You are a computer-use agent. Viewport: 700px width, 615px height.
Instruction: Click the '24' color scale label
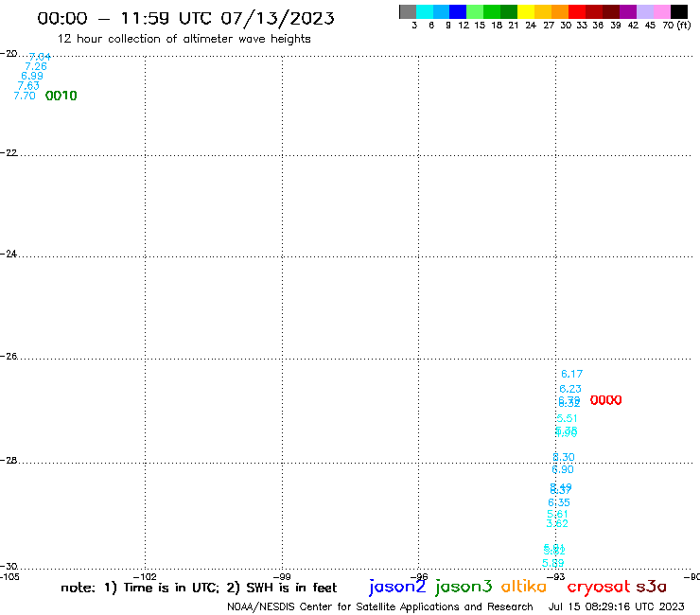pyautogui.click(x=531, y=26)
